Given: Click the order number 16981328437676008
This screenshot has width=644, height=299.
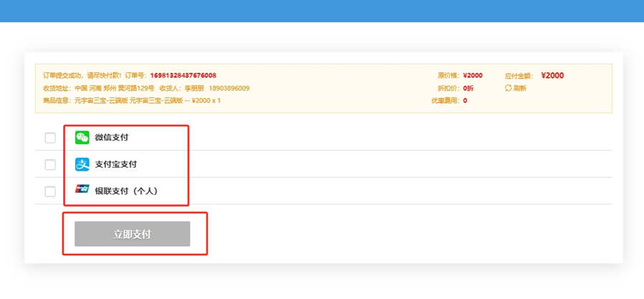Looking at the screenshot, I should 183,75.
